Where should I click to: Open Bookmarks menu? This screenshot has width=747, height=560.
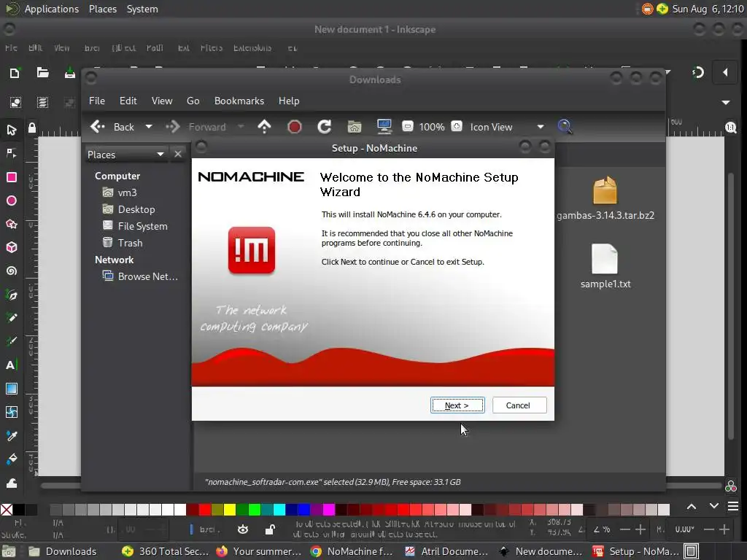click(x=239, y=101)
